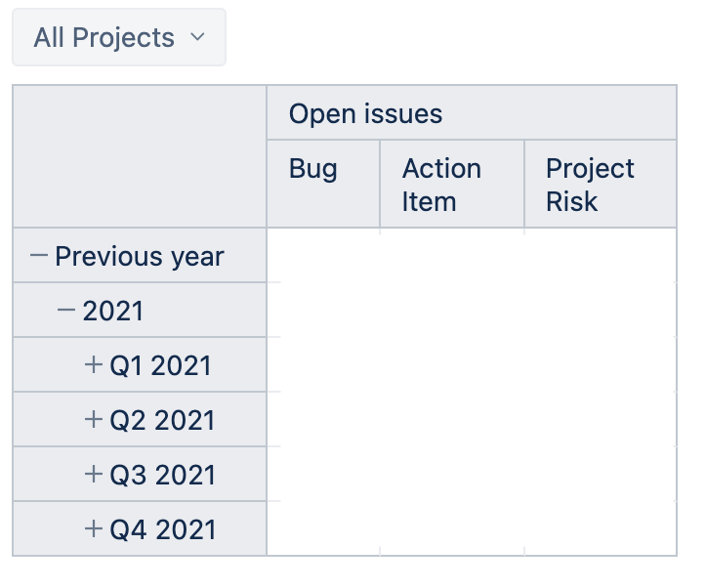Viewport: 705px width, 588px height.
Task: Open the All Projects dropdown
Action: 119,38
